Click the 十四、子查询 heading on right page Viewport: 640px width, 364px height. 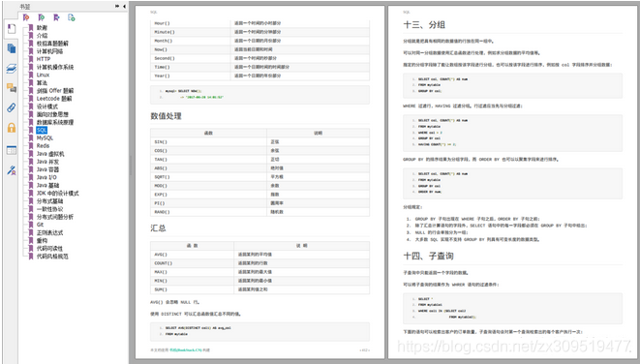pyautogui.click(x=428, y=257)
